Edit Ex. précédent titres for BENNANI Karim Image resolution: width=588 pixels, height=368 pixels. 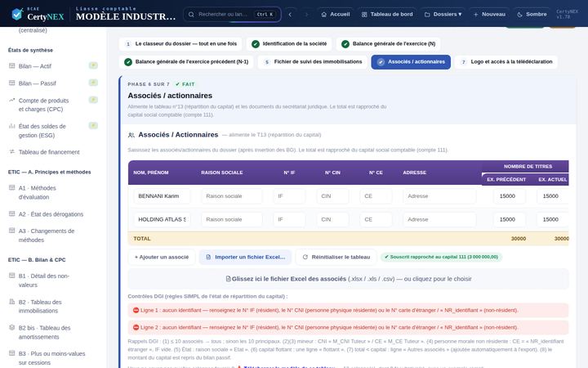click(x=510, y=196)
